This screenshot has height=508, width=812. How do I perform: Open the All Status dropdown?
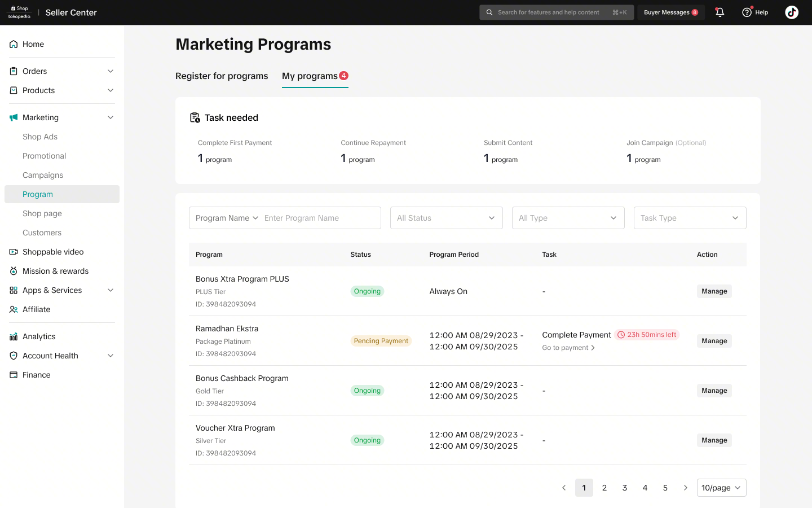point(447,218)
